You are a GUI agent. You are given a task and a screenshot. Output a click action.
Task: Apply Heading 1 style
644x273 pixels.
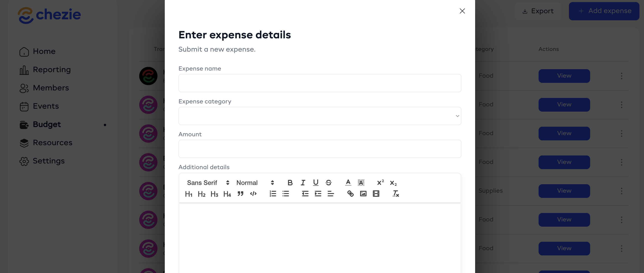coord(189,194)
